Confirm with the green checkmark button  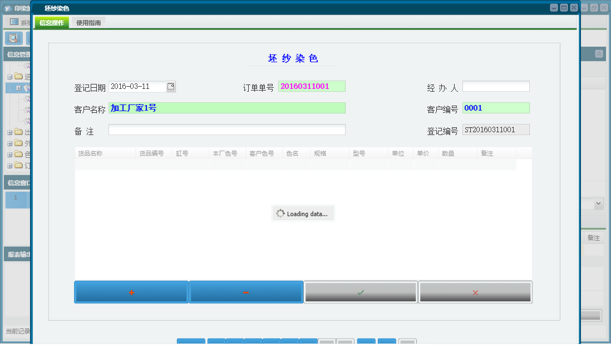click(361, 292)
